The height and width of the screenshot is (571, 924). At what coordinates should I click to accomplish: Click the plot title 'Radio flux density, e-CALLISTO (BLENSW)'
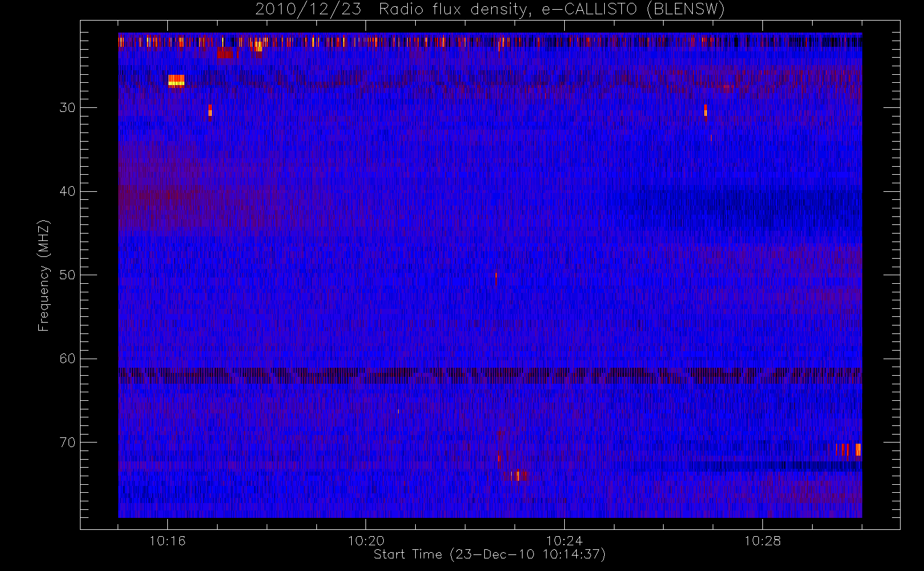point(552,10)
